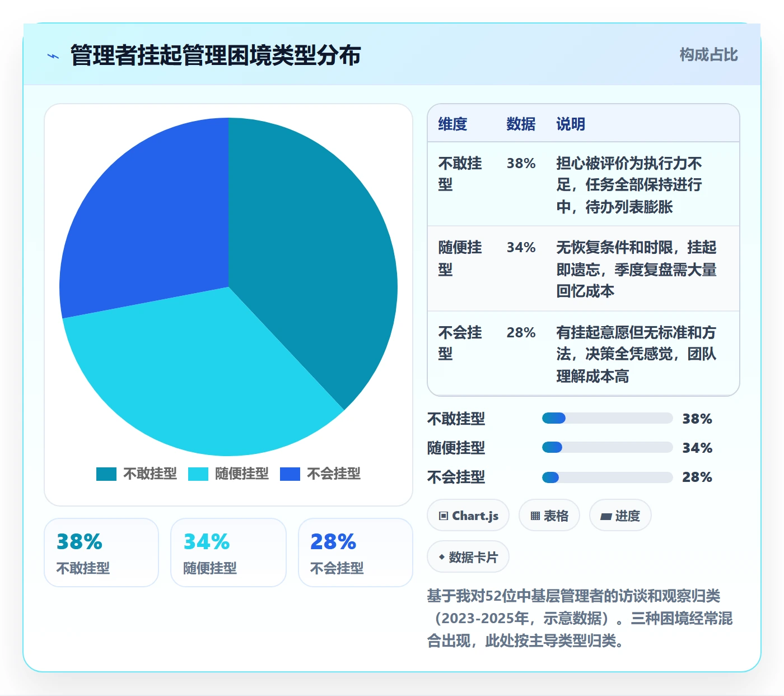Click 不会挂型 label beside progress bars

click(456, 477)
